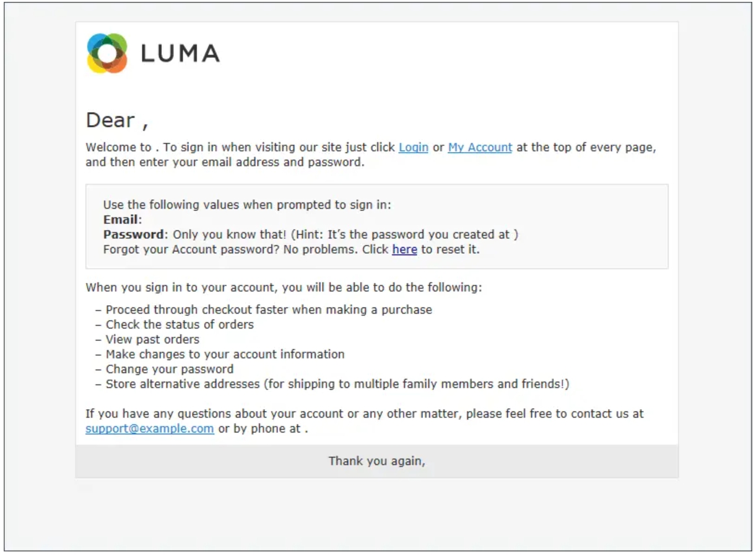Click the colorful Luma logo icon
This screenshot has height=557, width=756.
click(107, 53)
